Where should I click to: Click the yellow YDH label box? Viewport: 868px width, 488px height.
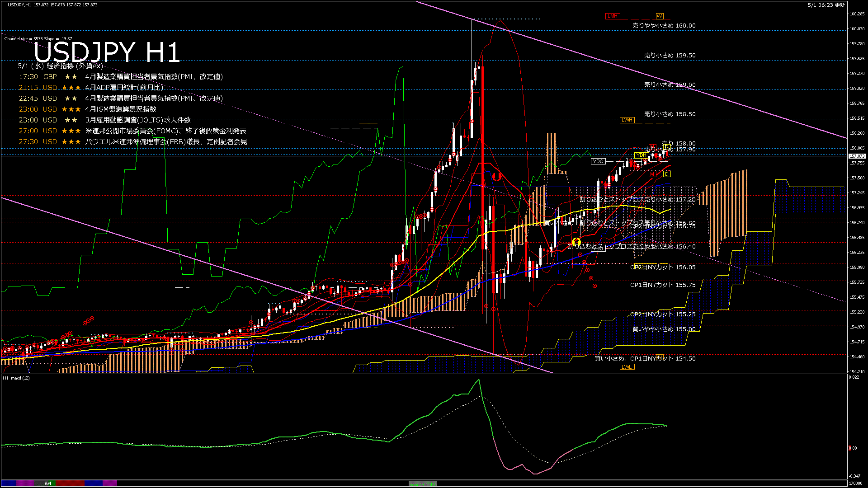641,155
